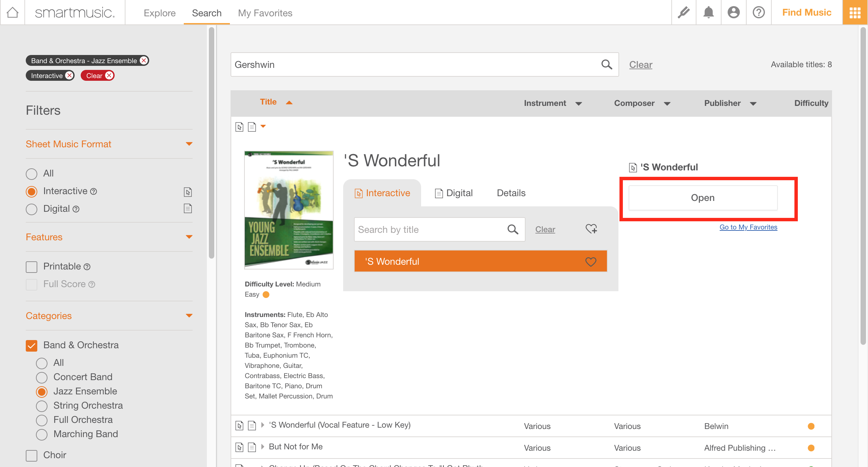
Task: Open the orange apps grid menu
Action: (855, 13)
